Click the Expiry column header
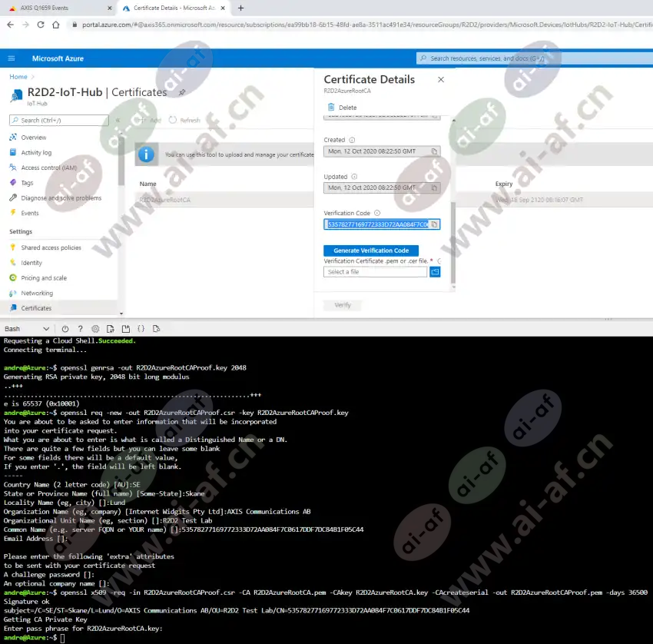Image resolution: width=653 pixels, height=644 pixels. (503, 184)
